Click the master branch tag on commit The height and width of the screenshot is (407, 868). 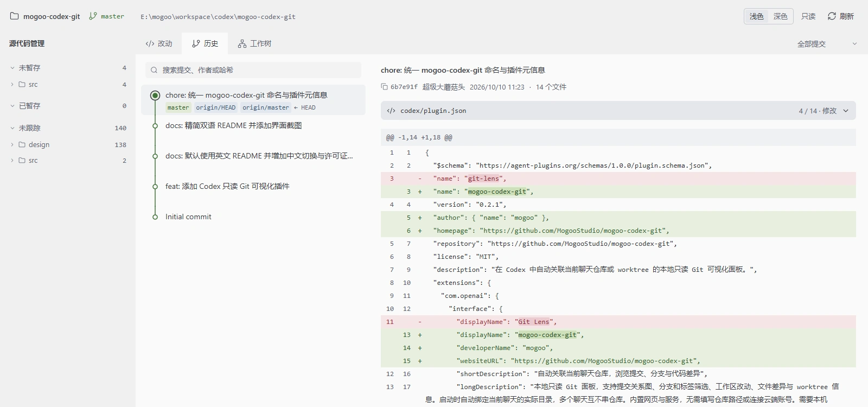[178, 107]
